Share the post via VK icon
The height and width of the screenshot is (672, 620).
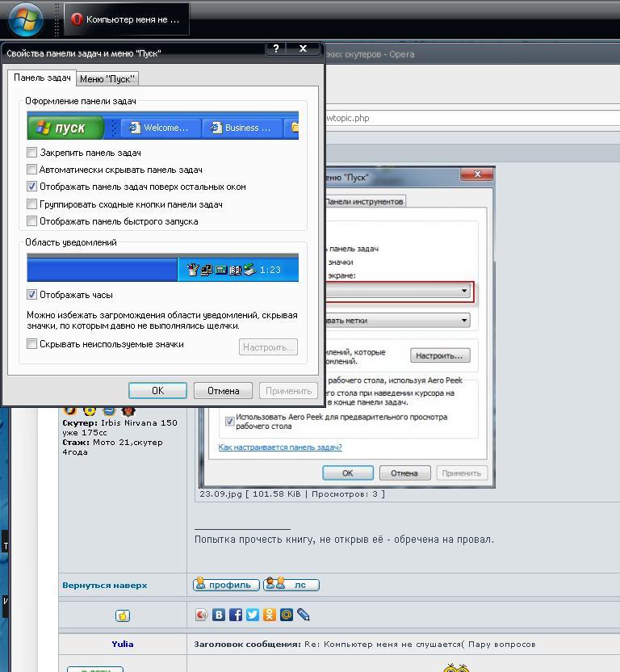pos(219,615)
